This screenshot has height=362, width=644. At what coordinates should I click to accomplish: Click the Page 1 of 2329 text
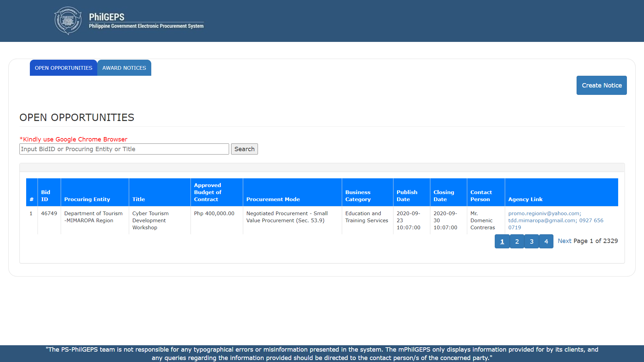coord(595,241)
